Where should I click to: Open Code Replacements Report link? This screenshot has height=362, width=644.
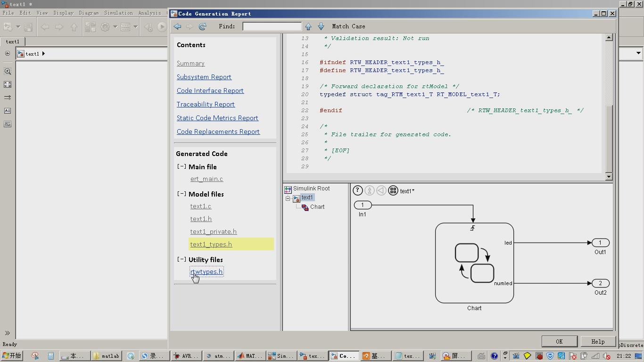pos(218,132)
